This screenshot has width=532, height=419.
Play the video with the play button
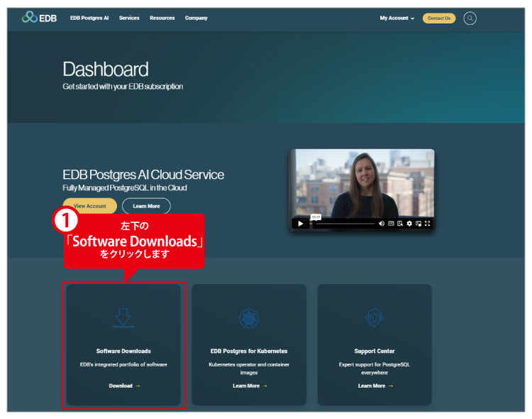pos(300,223)
